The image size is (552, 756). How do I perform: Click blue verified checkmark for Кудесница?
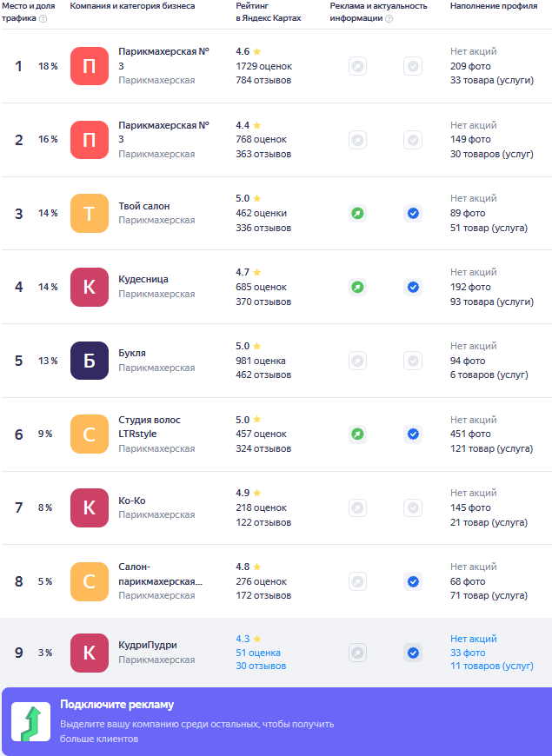point(413,288)
